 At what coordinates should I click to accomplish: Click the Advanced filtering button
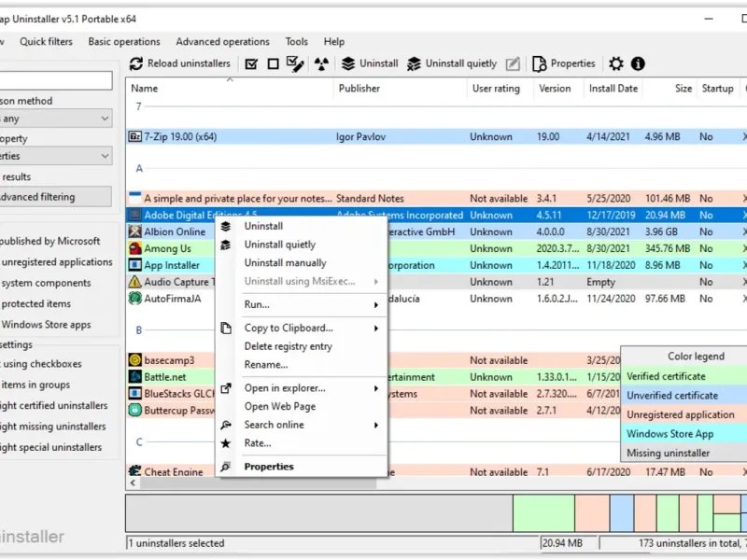(56, 197)
